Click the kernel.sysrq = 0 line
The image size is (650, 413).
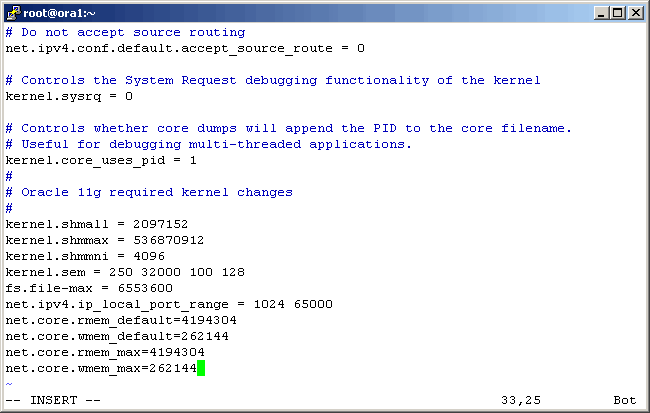pos(69,96)
